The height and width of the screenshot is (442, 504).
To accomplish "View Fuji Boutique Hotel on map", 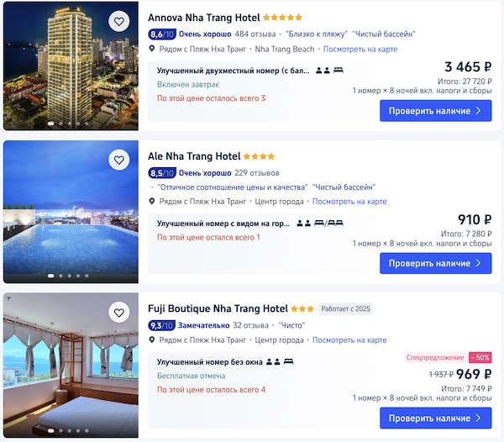I will (x=349, y=340).
